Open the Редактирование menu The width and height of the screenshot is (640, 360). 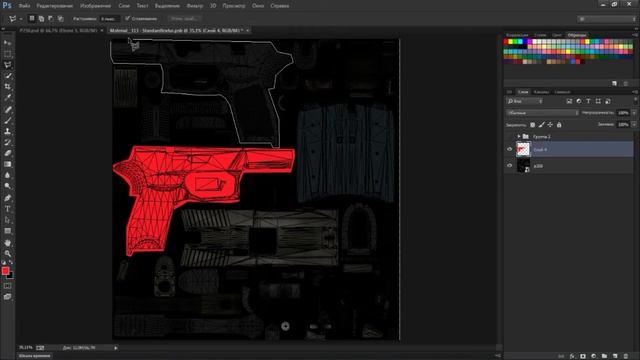55,6
